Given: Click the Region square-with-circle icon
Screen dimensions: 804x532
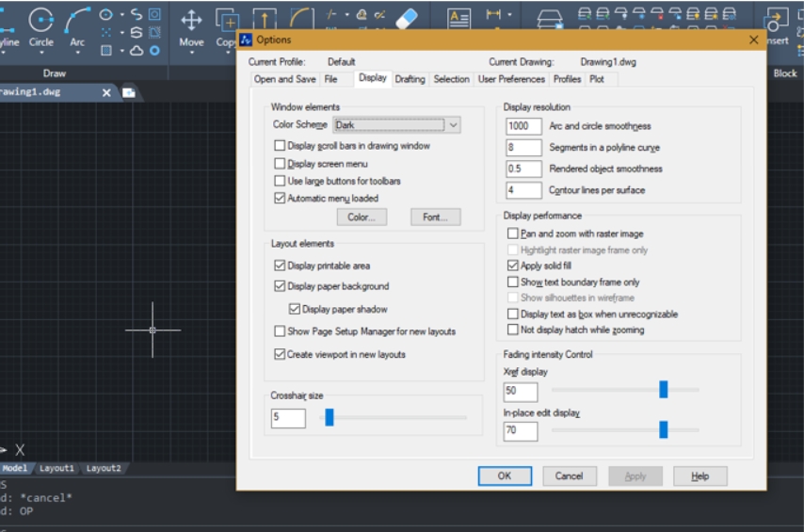Looking at the screenshot, I should 154,14.
